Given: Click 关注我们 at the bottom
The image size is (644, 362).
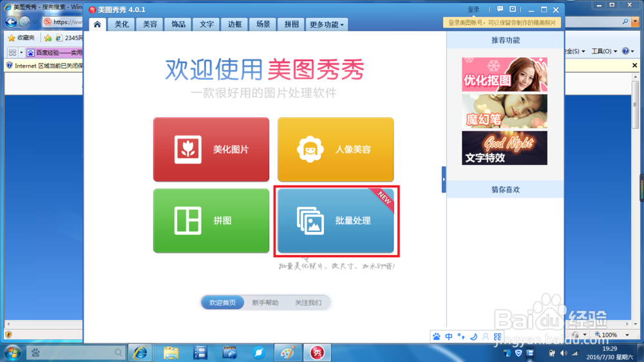Looking at the screenshot, I should tap(308, 303).
